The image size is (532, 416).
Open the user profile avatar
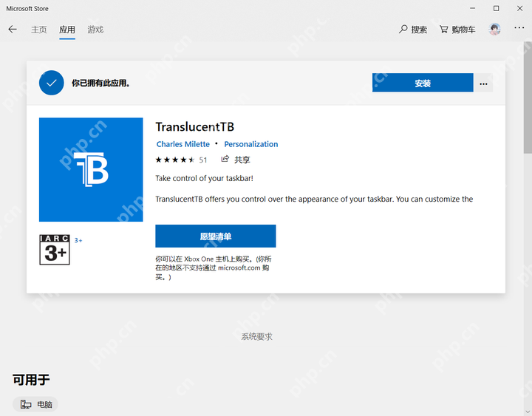click(x=494, y=30)
